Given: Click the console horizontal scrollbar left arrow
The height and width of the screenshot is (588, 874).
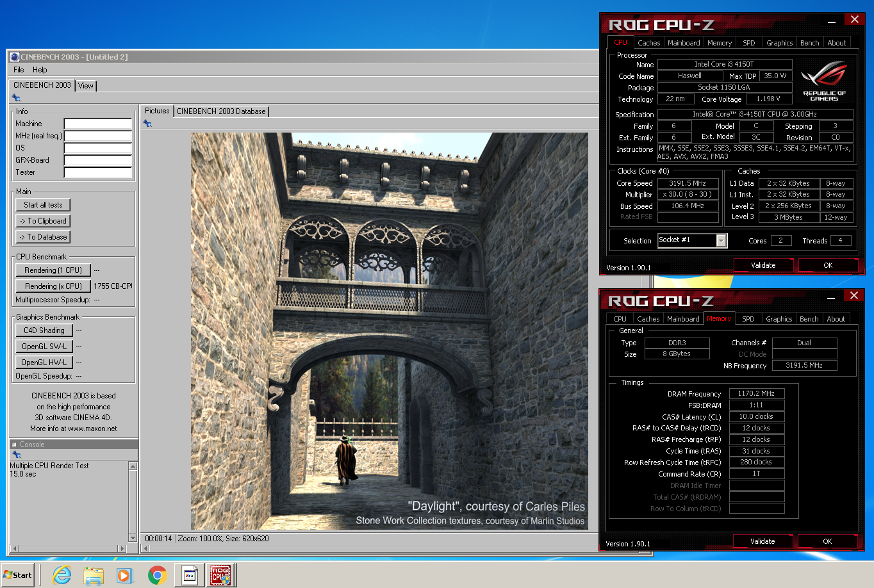Looking at the screenshot, I should pyautogui.click(x=14, y=548).
